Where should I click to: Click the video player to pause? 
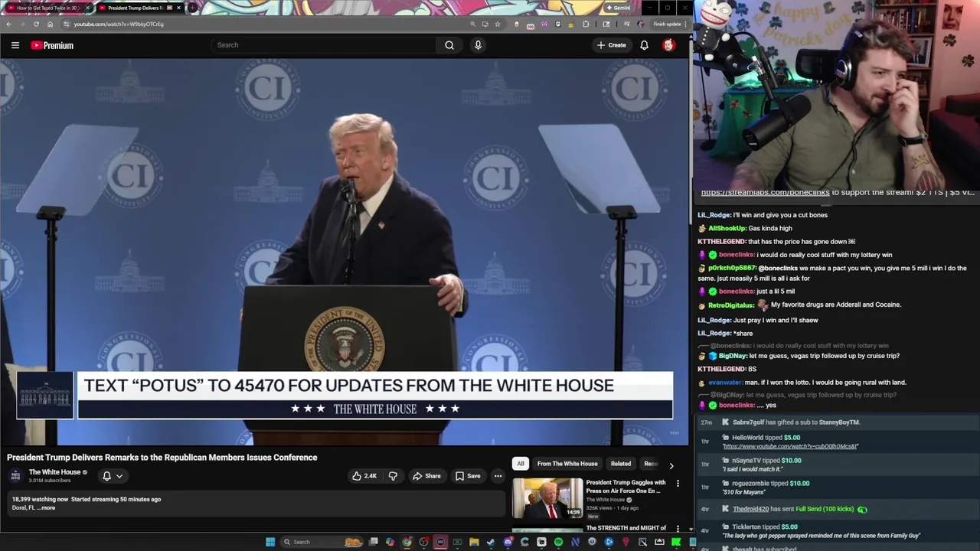point(345,253)
